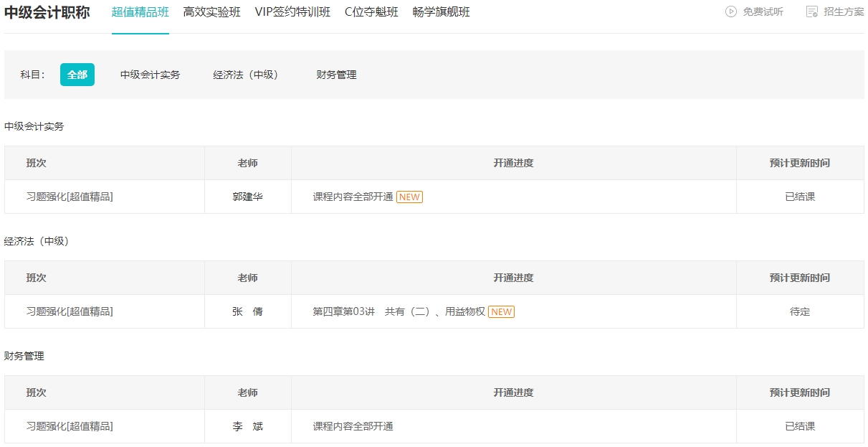Click teacher name 李斌
The width and height of the screenshot is (868, 447).
(x=247, y=426)
